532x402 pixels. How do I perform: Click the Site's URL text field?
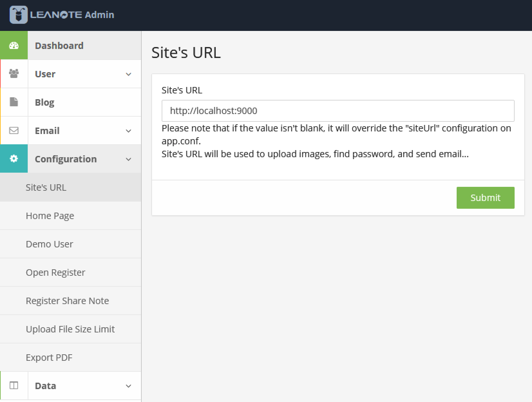338,111
